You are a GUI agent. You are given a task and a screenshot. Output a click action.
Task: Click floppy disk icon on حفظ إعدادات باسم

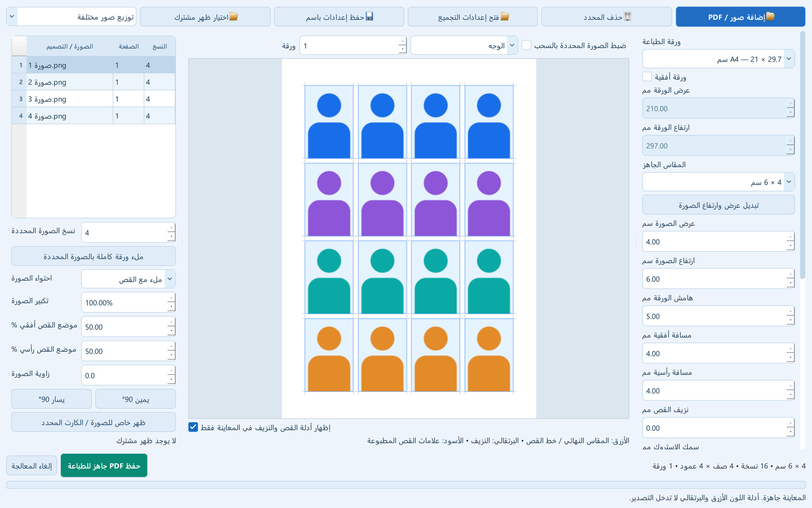(369, 17)
